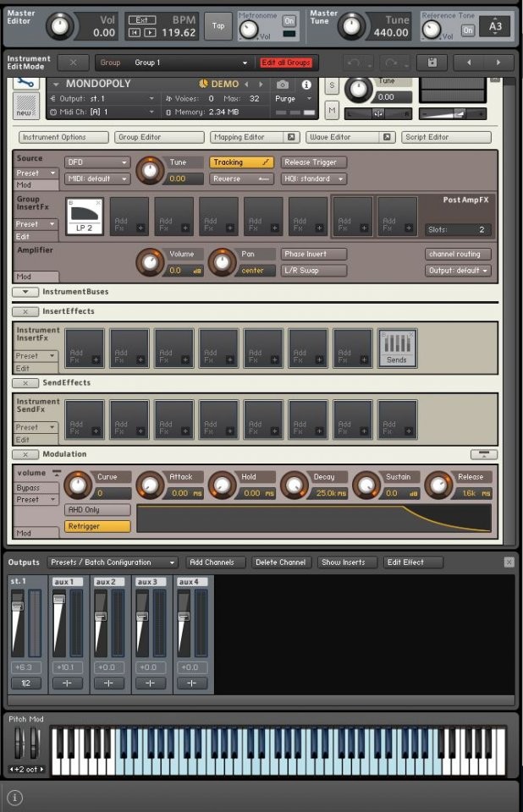The width and height of the screenshot is (523, 812).
Task: Go to previous instrument with left arrow
Action: [x=469, y=62]
